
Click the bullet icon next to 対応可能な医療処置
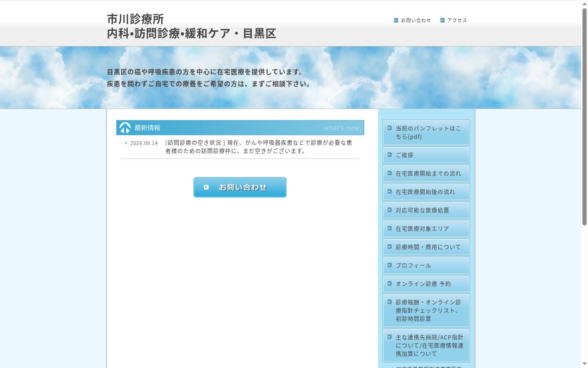tap(390, 210)
